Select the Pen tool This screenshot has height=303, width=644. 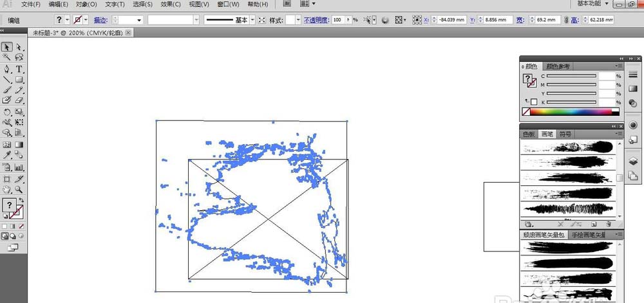pyautogui.click(x=7, y=69)
